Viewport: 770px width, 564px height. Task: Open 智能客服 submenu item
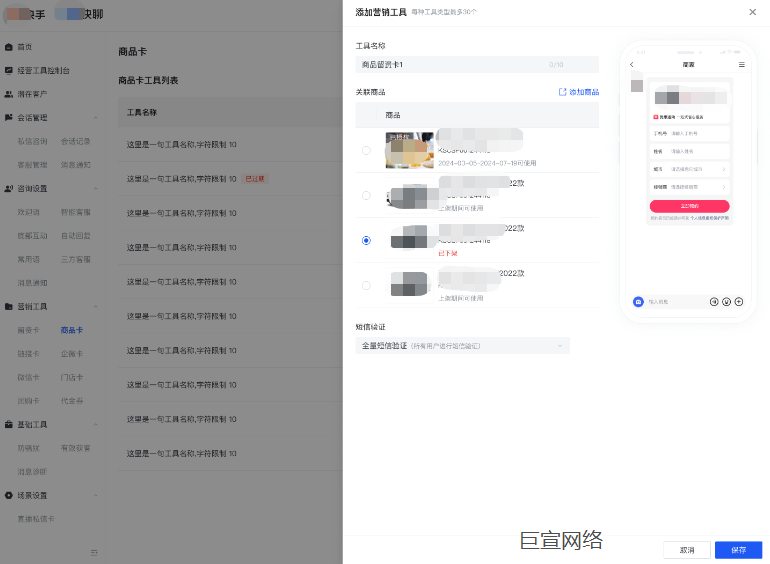(x=76, y=212)
